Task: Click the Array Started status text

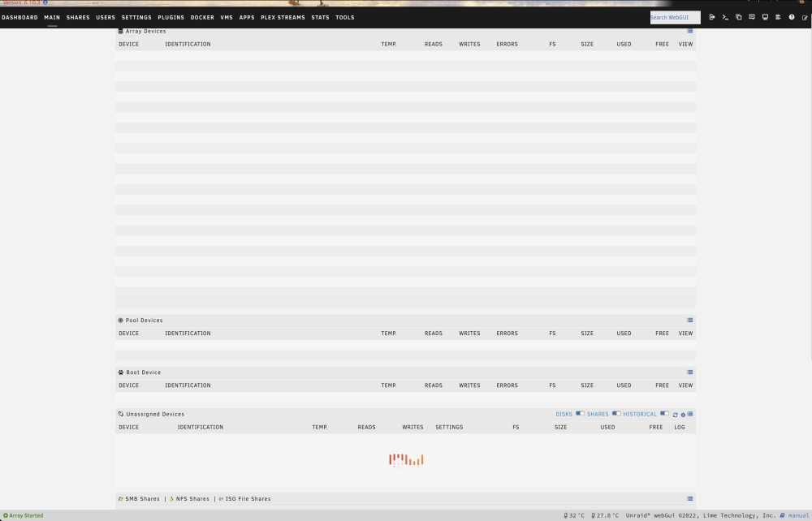Action: (x=26, y=515)
